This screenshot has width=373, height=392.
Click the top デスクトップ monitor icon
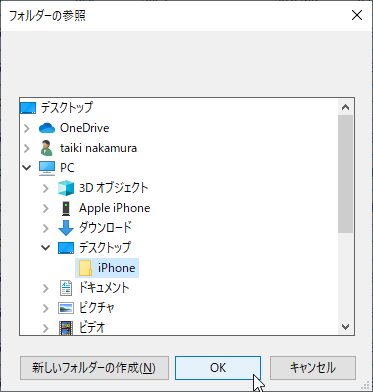point(28,108)
